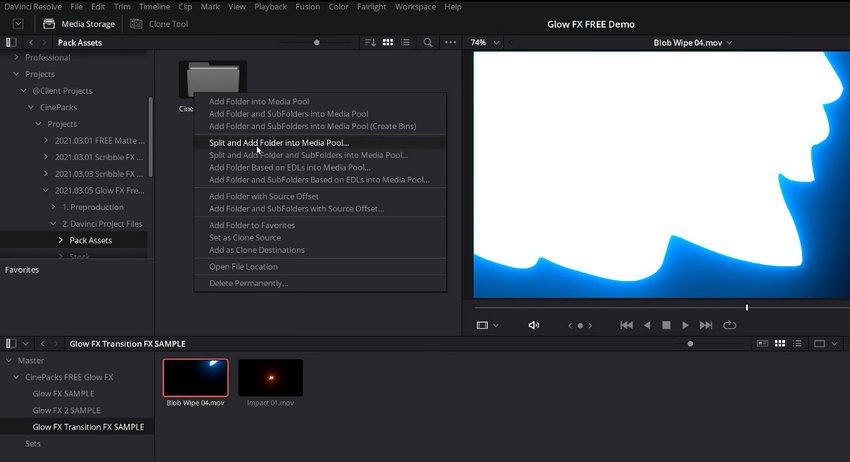Play the clip forward
Image resolution: width=850 pixels, height=462 pixels.
[x=685, y=325]
